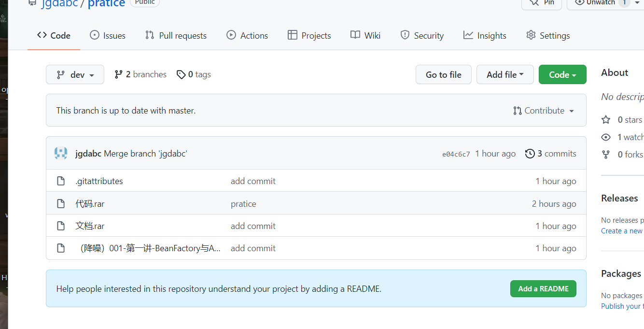Open the Issues tab

108,35
